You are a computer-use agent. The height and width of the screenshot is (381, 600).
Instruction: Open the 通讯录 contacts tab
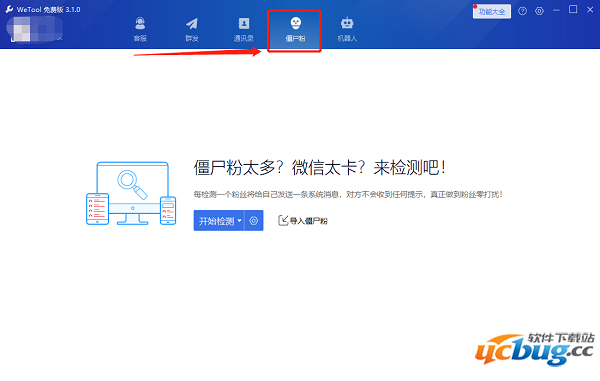coord(244,29)
